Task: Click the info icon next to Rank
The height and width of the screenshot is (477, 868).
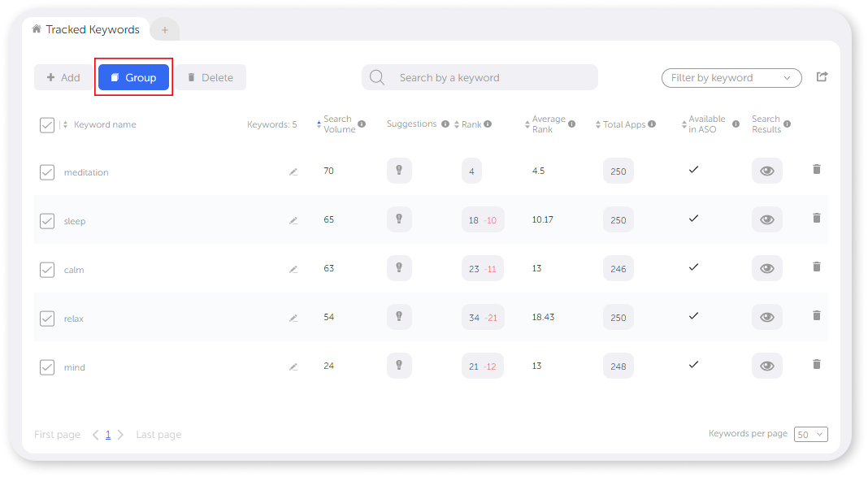Action: tap(488, 124)
